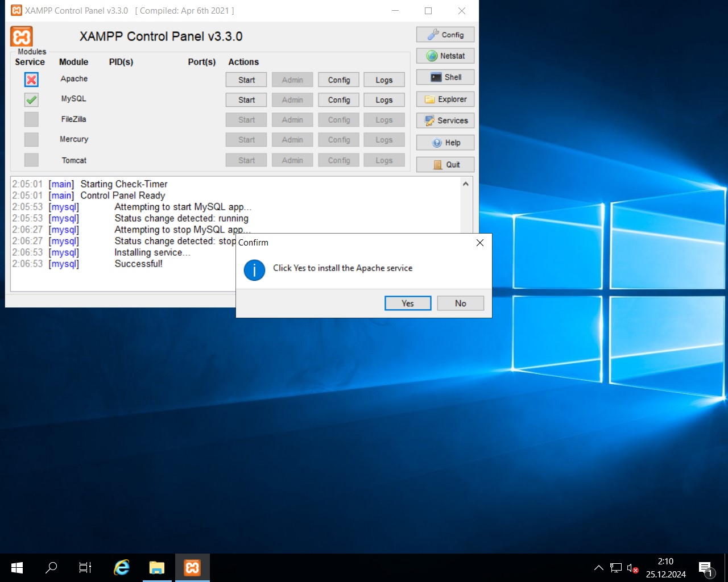Expand hidden icons in the system tray
Image resolution: width=728 pixels, height=582 pixels.
[x=598, y=567]
